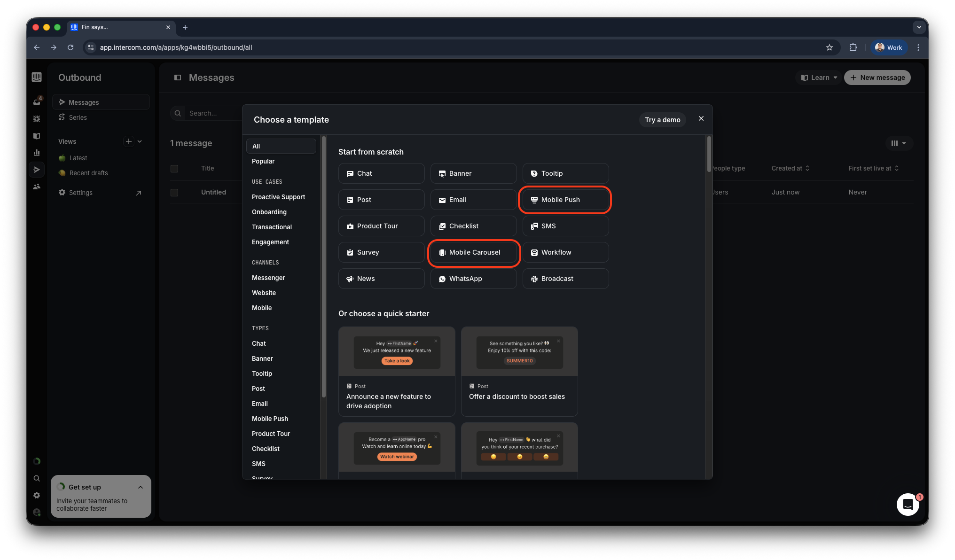Click the template list vertical scrollbar
Viewport: 955px width, 560px height.
(x=709, y=155)
